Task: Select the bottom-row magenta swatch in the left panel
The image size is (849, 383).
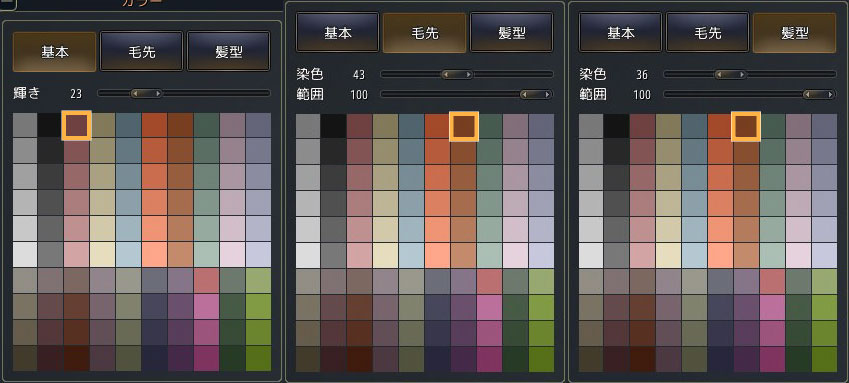Action: click(206, 359)
